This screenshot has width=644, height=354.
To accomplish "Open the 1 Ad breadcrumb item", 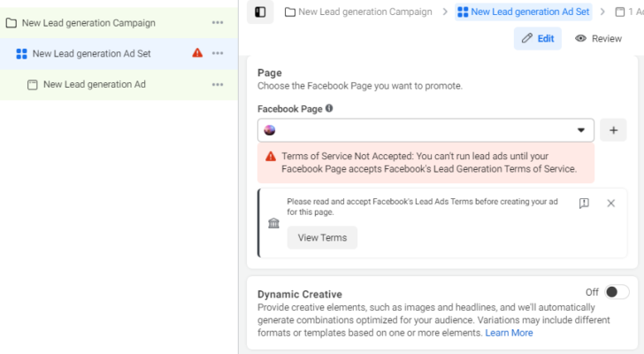I will 629,12.
